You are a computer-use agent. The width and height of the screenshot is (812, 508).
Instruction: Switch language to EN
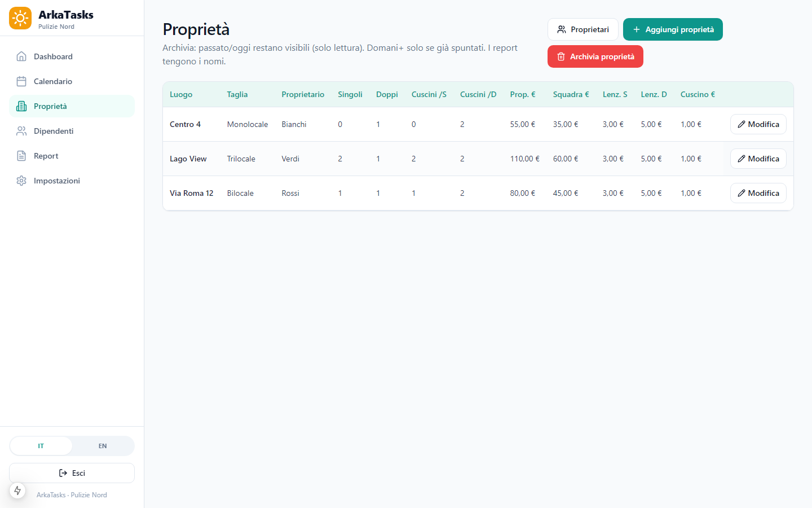[x=103, y=446]
